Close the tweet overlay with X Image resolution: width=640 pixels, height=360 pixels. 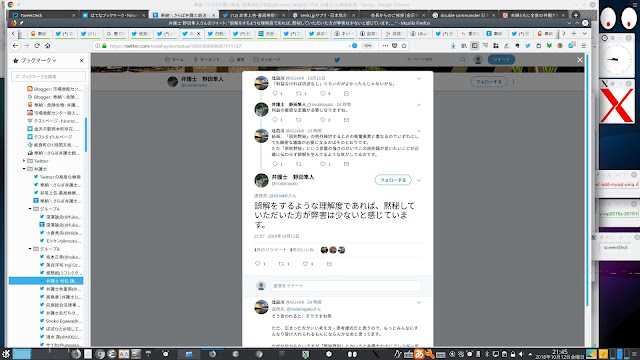[580, 60]
